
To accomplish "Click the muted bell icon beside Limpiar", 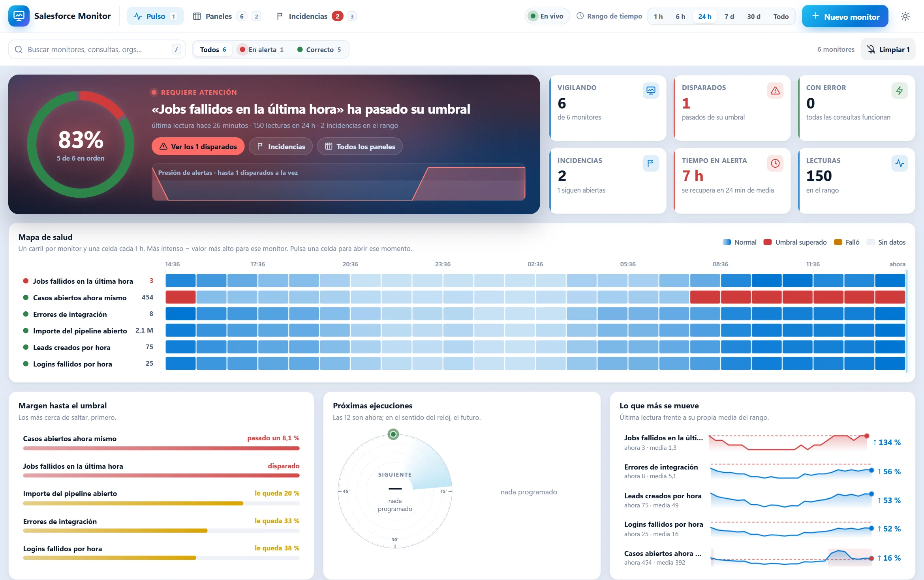I will point(871,49).
